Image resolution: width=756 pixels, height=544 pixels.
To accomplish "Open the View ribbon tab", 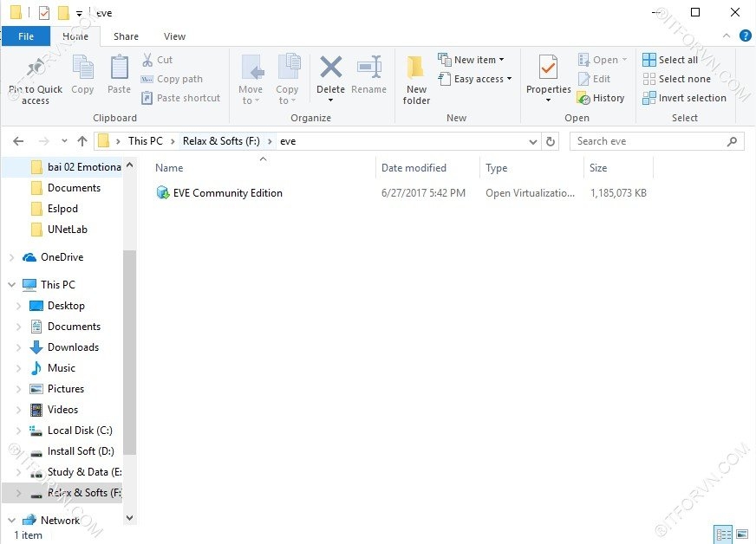I will point(174,36).
